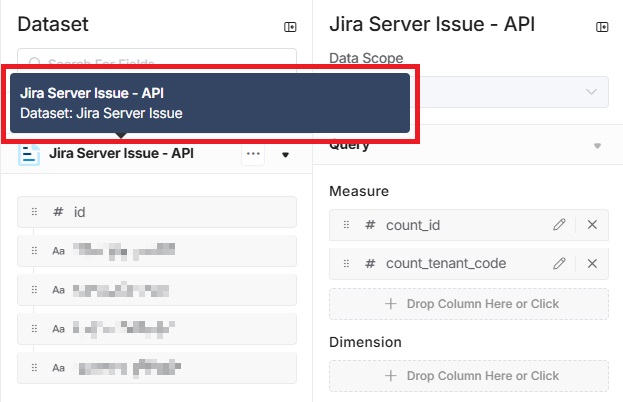
Task: Add a column under Measure
Action: (468, 303)
